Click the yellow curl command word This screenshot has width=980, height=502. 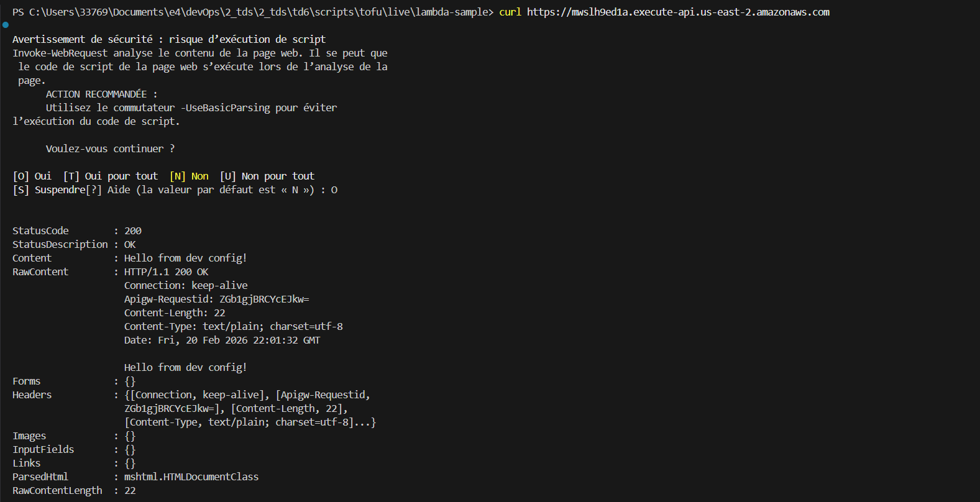click(510, 12)
